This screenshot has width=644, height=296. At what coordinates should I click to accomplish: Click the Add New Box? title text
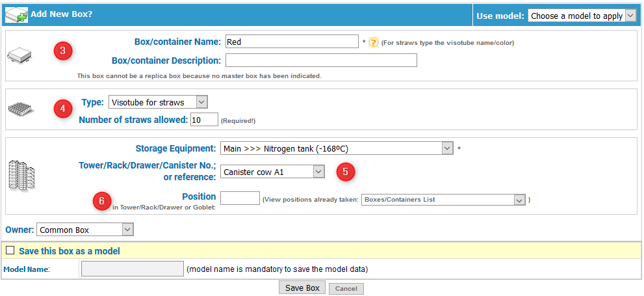coord(62,14)
